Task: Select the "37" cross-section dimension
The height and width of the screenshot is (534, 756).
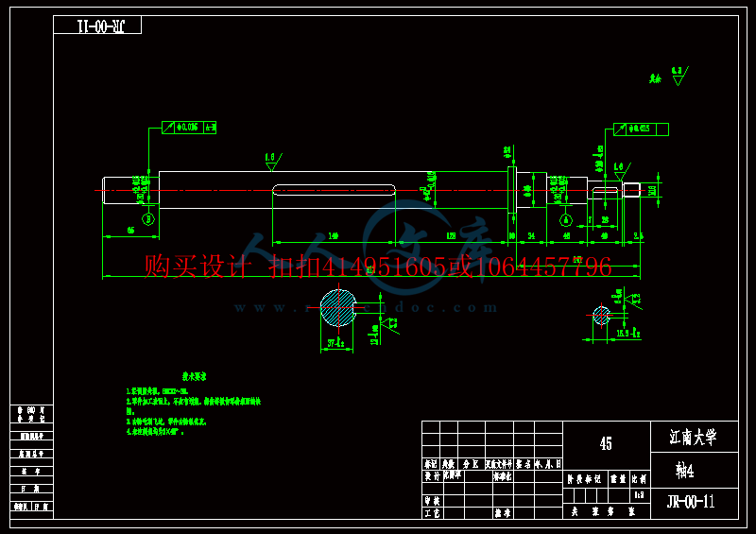Action: coord(336,343)
